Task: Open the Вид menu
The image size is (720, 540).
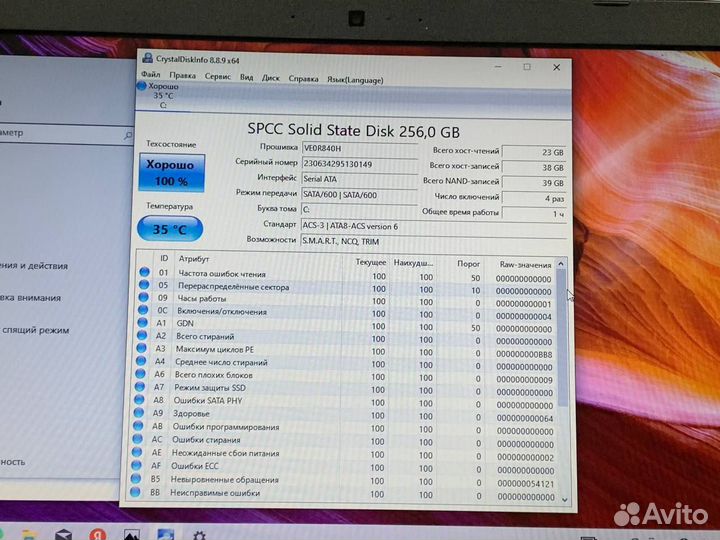Action: coord(247,77)
